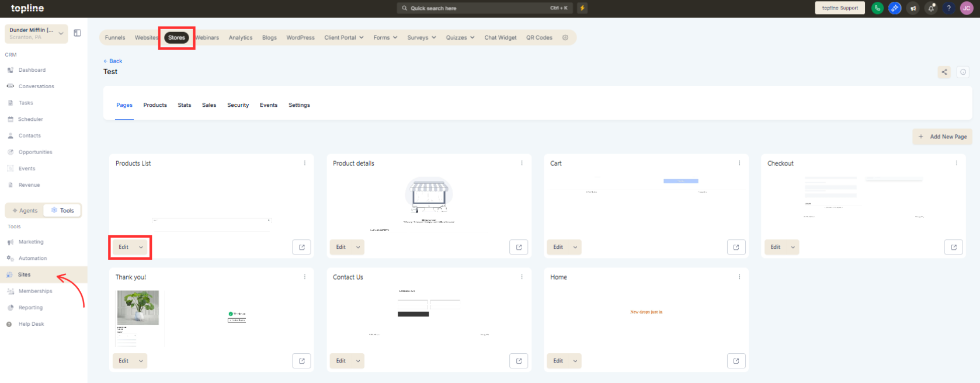Open three-dot menu on Products List card
The image size is (980, 383).
pos(304,163)
